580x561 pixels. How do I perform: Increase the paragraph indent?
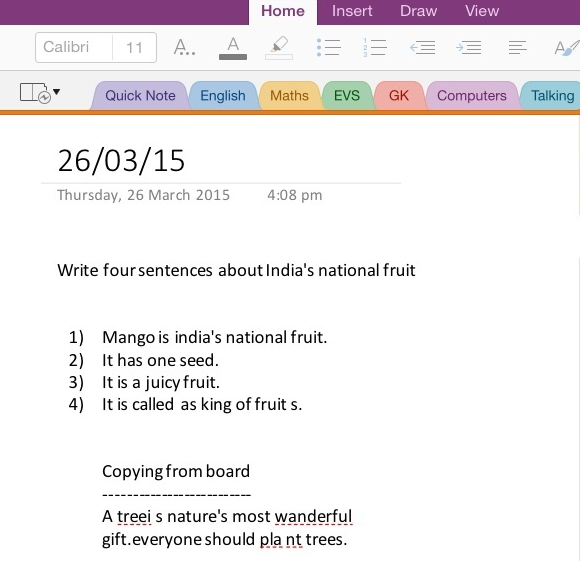tap(469, 48)
